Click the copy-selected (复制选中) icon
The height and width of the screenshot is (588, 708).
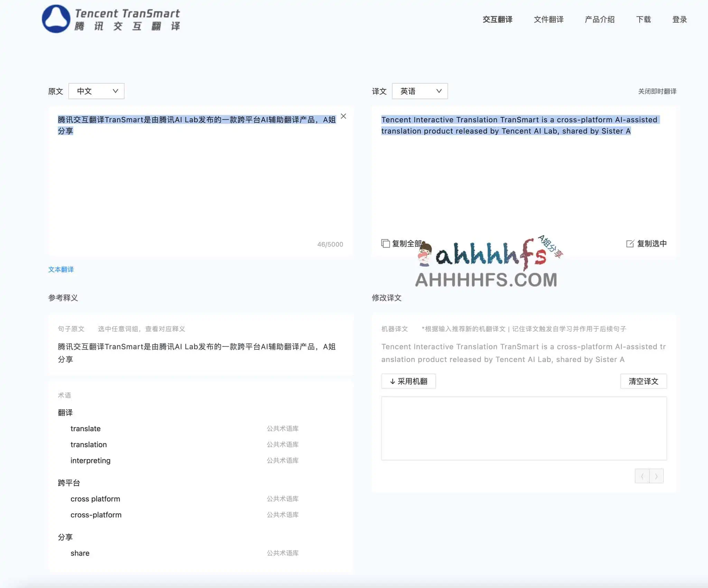[x=630, y=244]
